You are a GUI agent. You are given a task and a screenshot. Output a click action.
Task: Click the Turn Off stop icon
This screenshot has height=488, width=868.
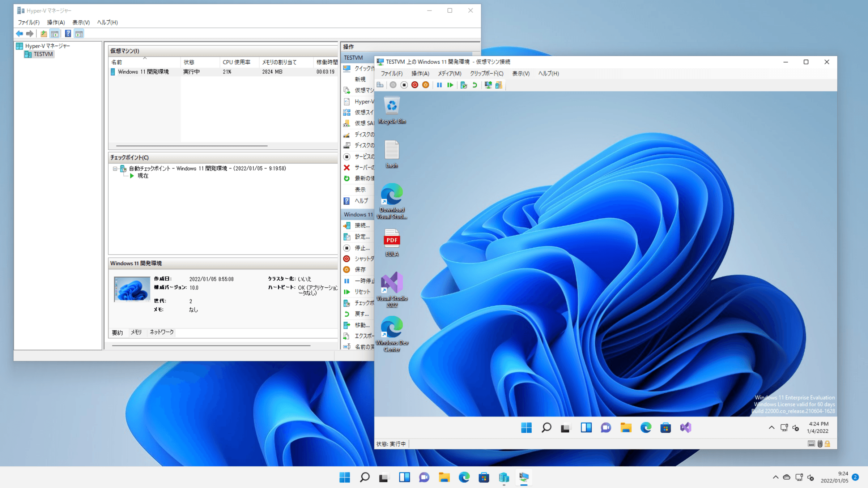tap(404, 85)
